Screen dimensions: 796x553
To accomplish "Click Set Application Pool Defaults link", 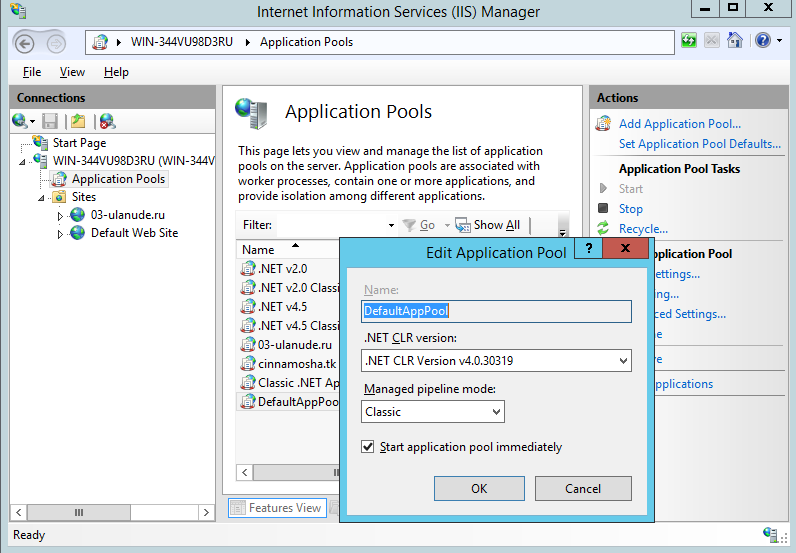I will pos(700,144).
